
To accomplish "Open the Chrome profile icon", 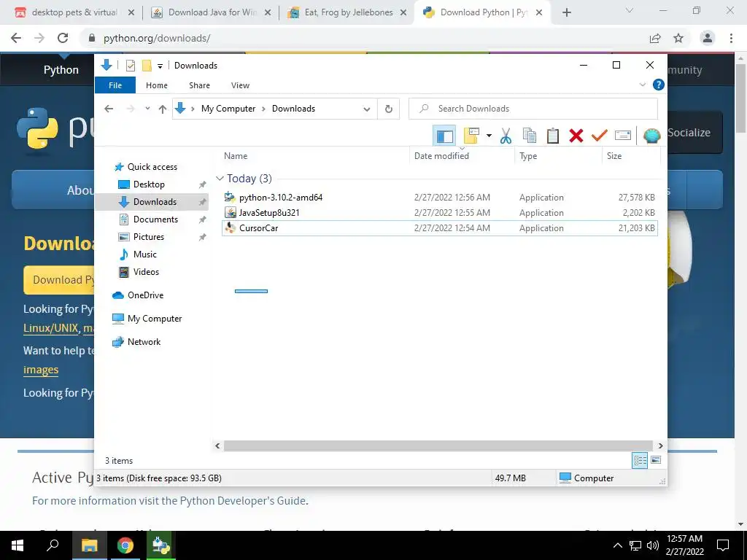I will (x=708, y=38).
